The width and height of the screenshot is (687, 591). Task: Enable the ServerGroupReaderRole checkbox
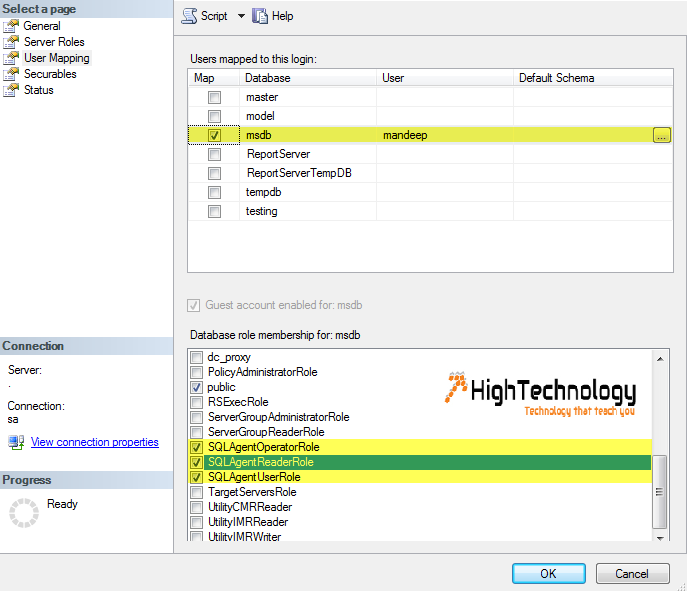pyautogui.click(x=196, y=432)
